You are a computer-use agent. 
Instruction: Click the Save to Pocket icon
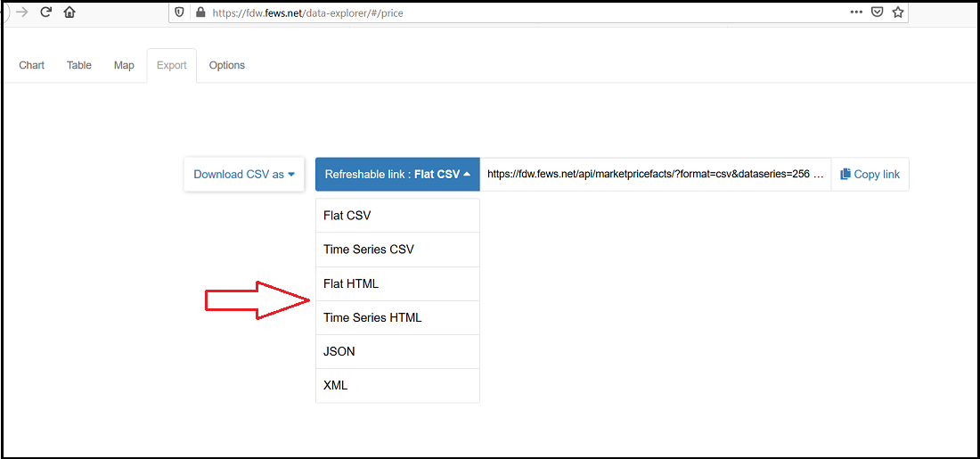(878, 12)
